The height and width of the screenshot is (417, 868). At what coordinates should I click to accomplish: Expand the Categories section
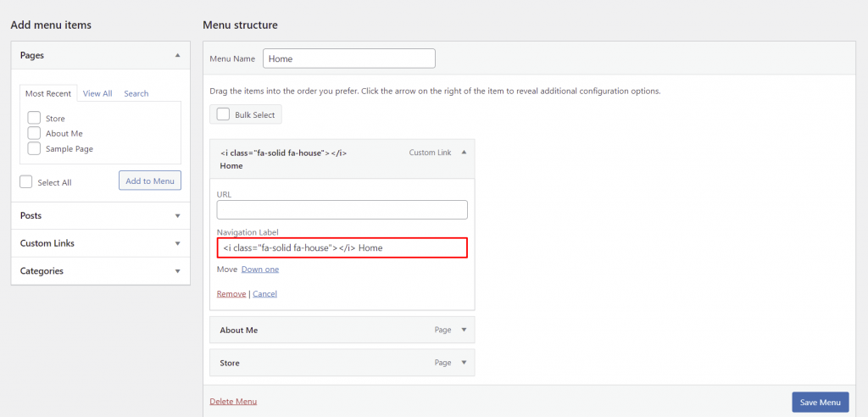coord(177,271)
